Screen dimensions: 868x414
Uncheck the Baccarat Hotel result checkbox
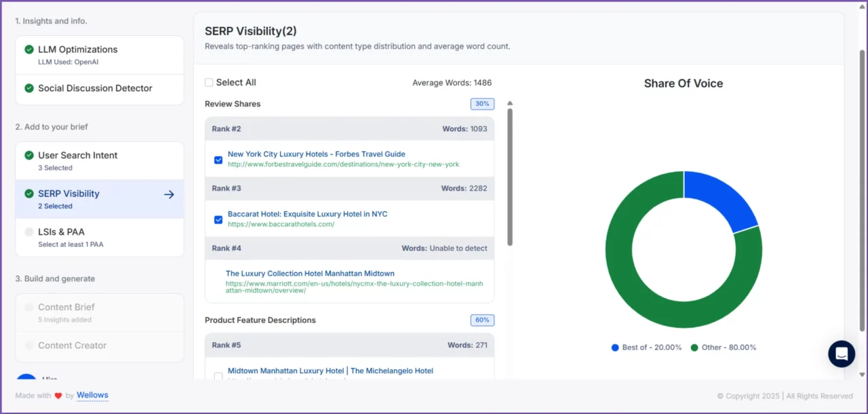tap(218, 220)
